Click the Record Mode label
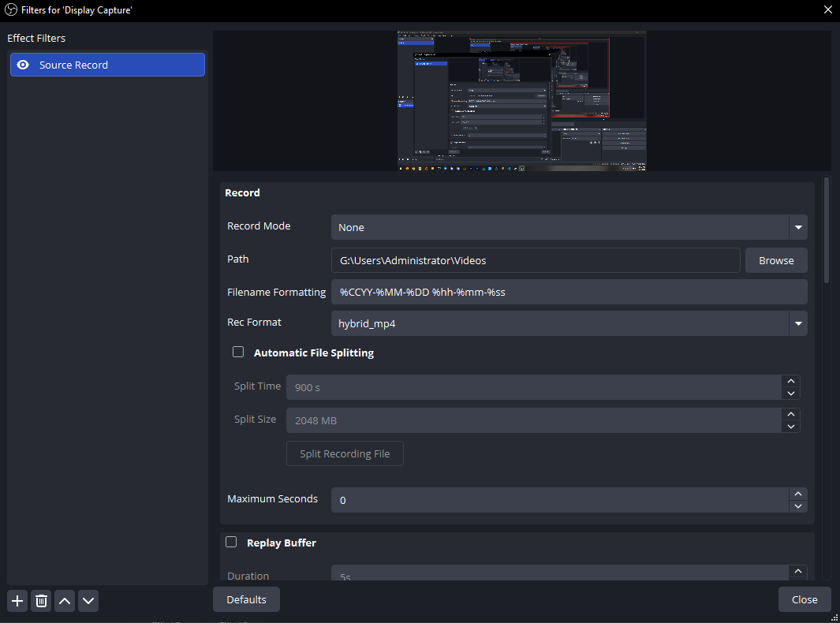Screen dimensions: 840x623 click(x=259, y=226)
